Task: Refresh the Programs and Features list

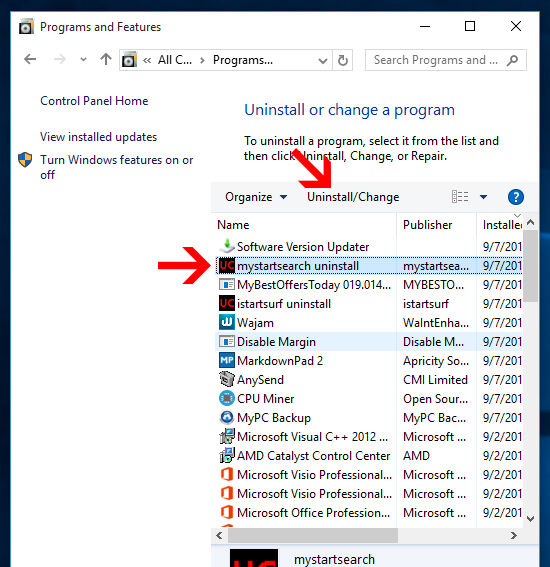Action: 342,60
